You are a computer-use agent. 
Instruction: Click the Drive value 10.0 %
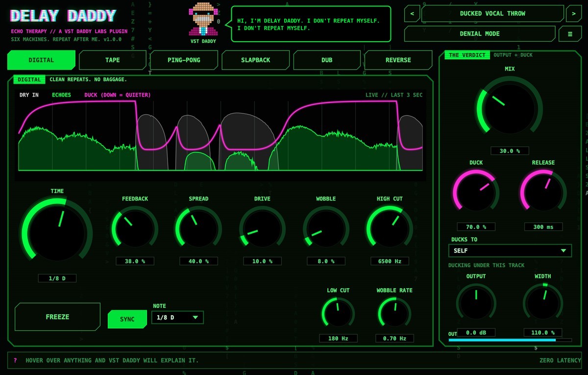262,261
